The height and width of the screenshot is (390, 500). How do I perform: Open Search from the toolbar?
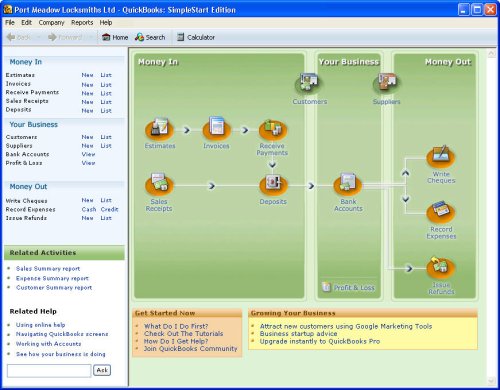pos(150,37)
